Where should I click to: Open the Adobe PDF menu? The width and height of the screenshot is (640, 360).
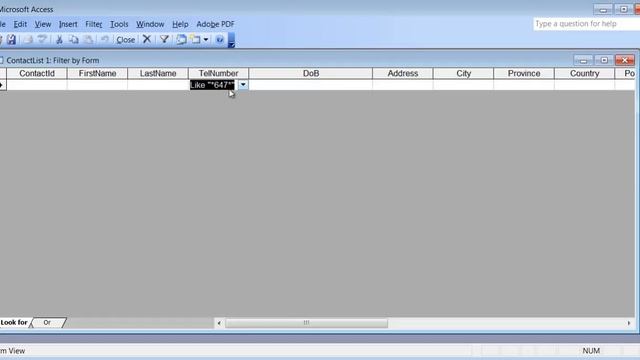[216, 24]
